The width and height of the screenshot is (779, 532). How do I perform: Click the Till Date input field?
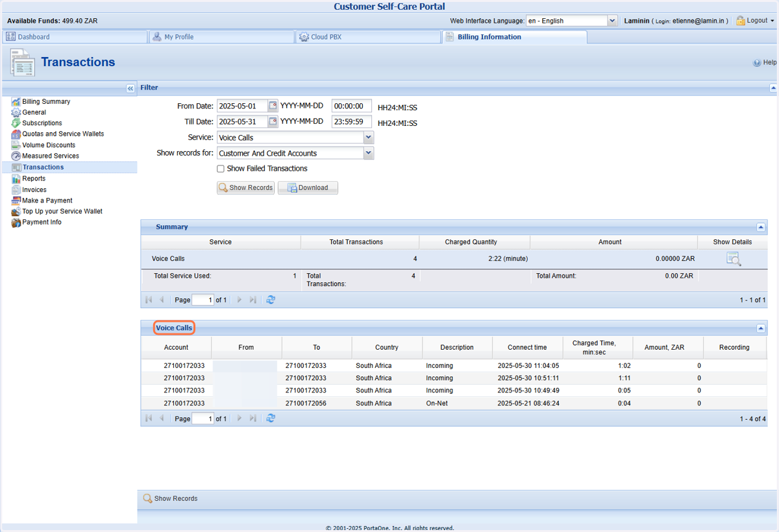point(242,122)
